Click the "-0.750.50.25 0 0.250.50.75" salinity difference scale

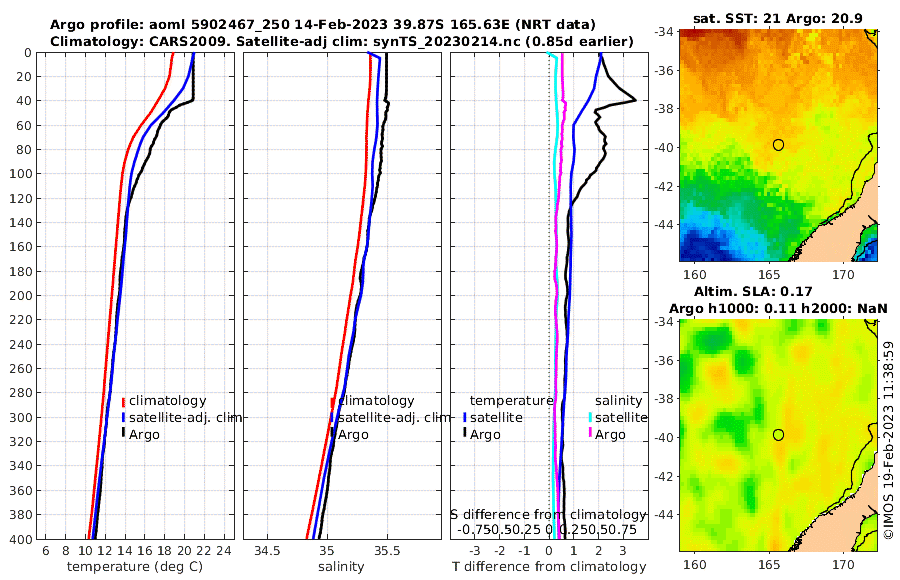547,529
